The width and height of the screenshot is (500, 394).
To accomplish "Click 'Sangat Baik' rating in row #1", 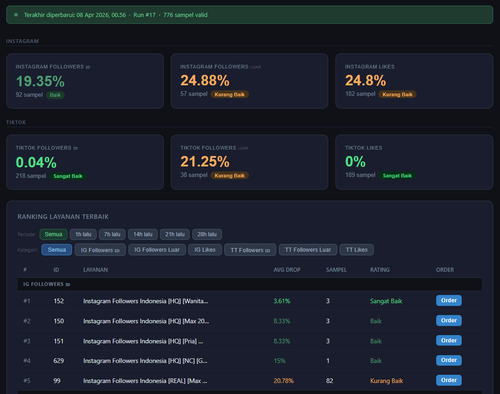I will [386, 301].
